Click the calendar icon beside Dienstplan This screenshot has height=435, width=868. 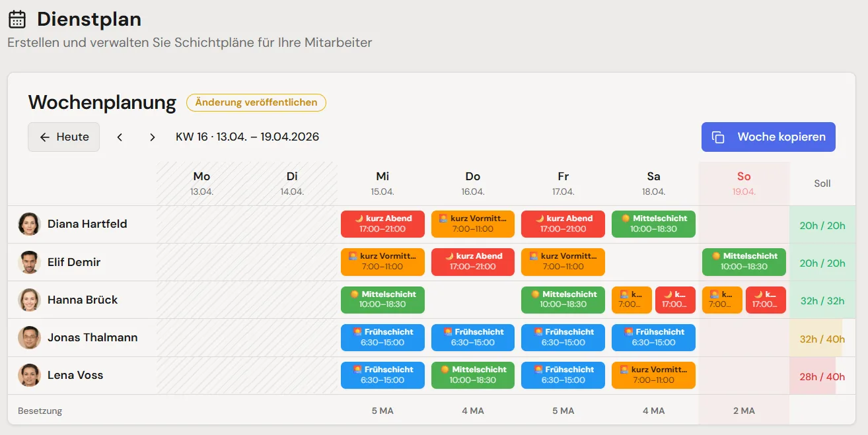pos(17,19)
